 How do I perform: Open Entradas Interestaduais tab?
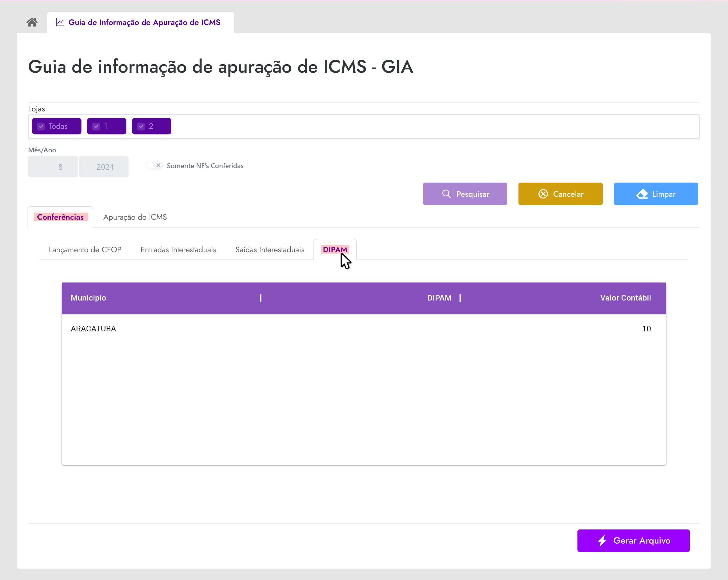[178, 250]
